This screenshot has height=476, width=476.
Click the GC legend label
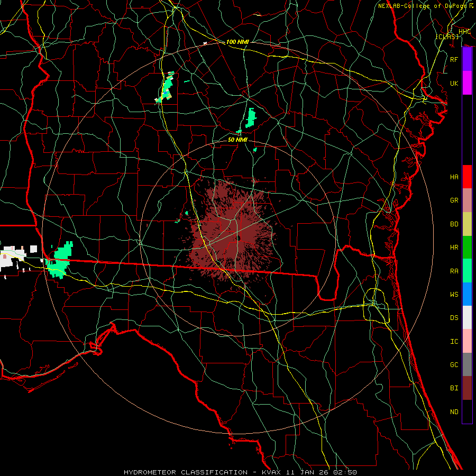point(454,365)
